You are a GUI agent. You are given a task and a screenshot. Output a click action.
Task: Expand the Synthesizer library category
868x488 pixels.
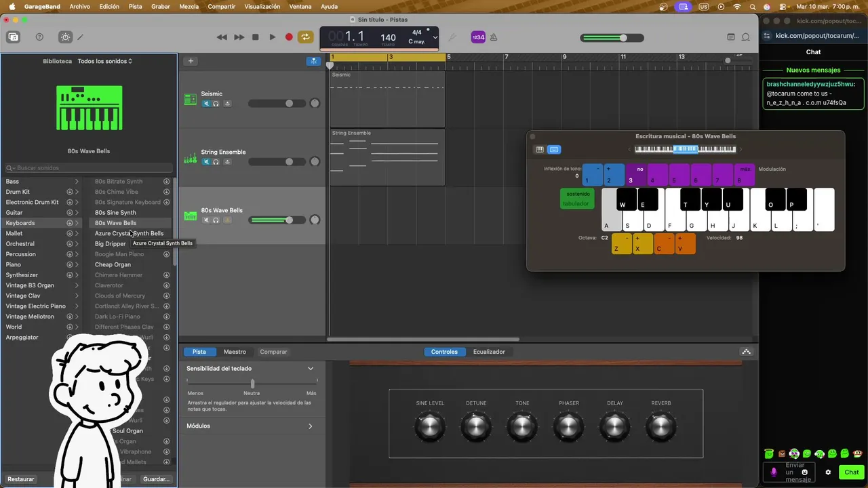coord(77,275)
